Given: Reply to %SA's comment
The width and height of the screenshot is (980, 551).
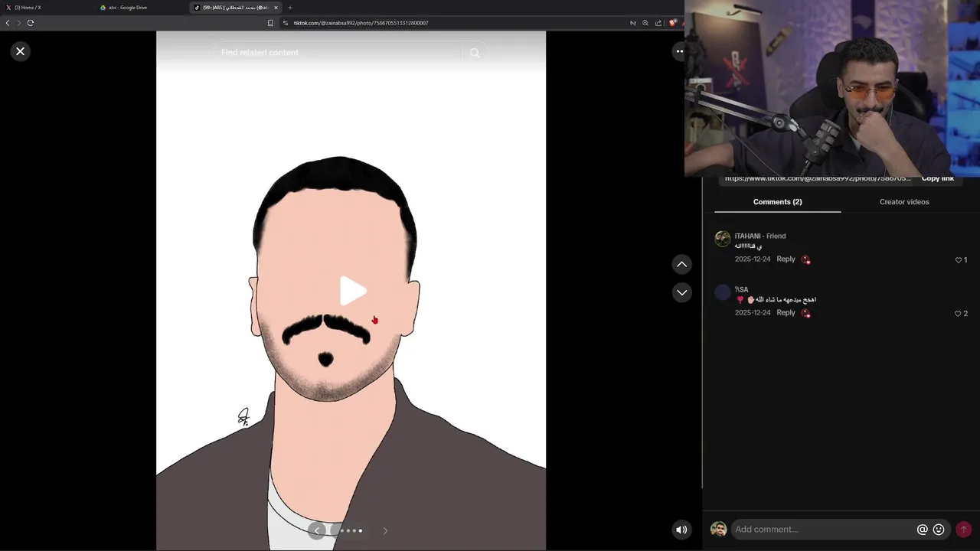Looking at the screenshot, I should pos(786,313).
